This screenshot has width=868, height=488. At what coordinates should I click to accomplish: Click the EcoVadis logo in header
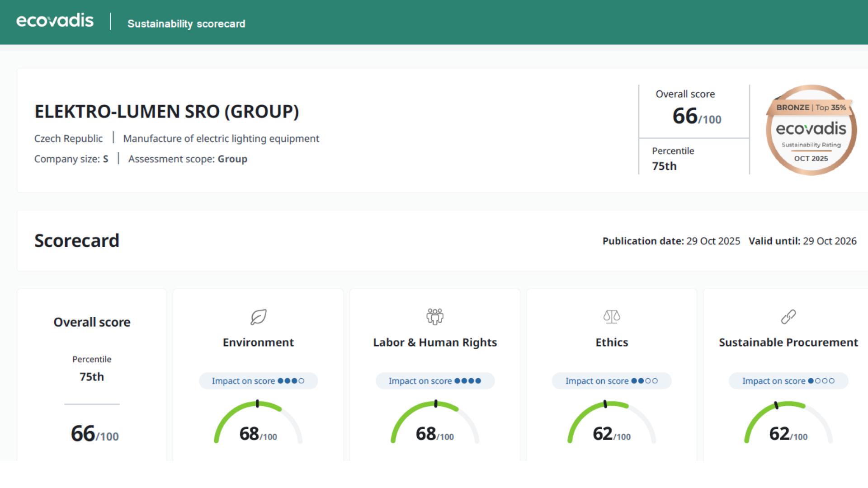tap(55, 21)
